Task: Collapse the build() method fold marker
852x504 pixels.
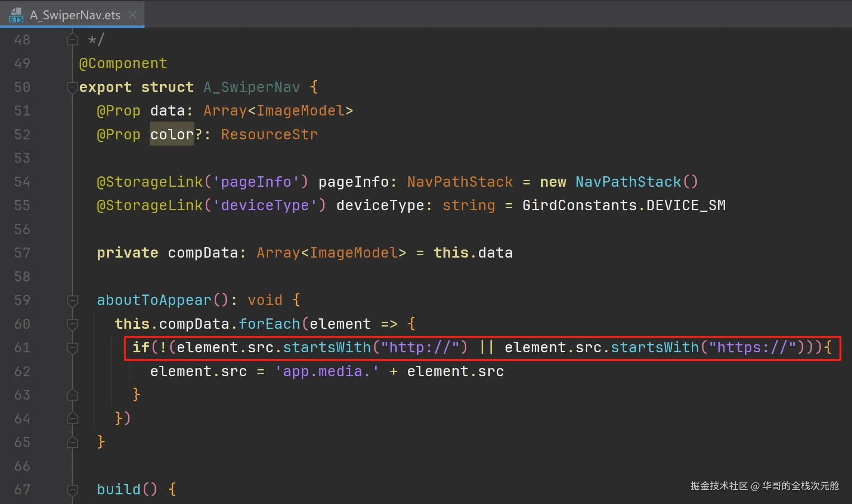Action: point(72,490)
